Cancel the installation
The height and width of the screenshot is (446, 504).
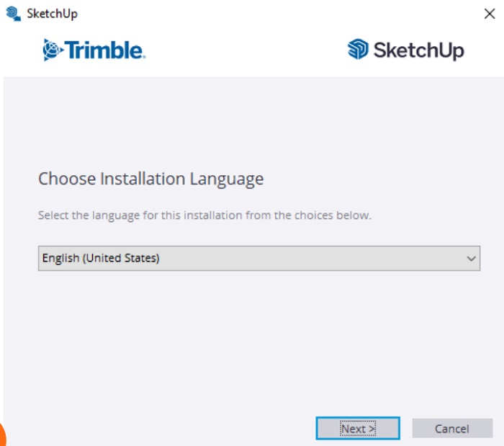click(x=451, y=429)
